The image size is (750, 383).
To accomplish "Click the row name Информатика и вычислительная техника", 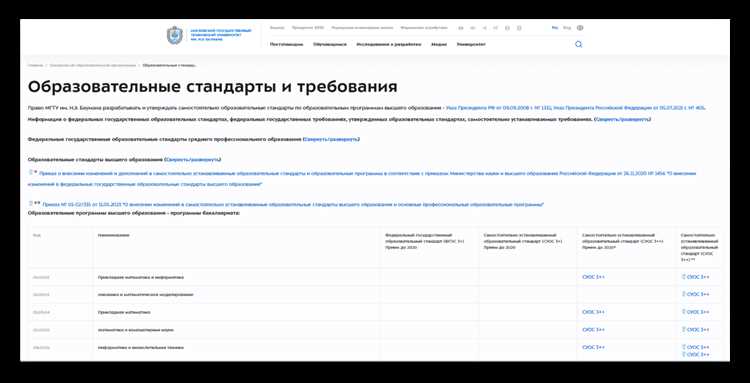I will pos(141,348).
